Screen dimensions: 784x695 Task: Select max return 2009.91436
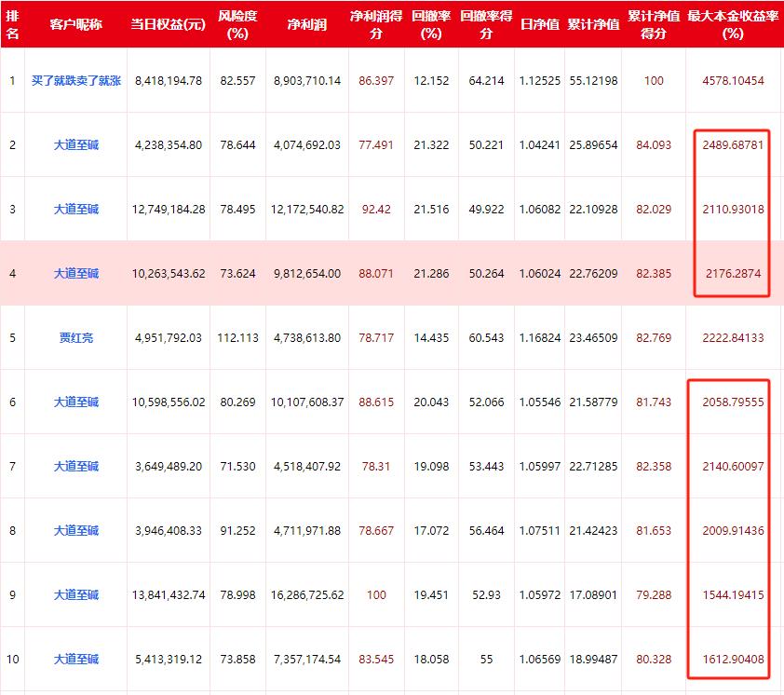click(x=733, y=531)
